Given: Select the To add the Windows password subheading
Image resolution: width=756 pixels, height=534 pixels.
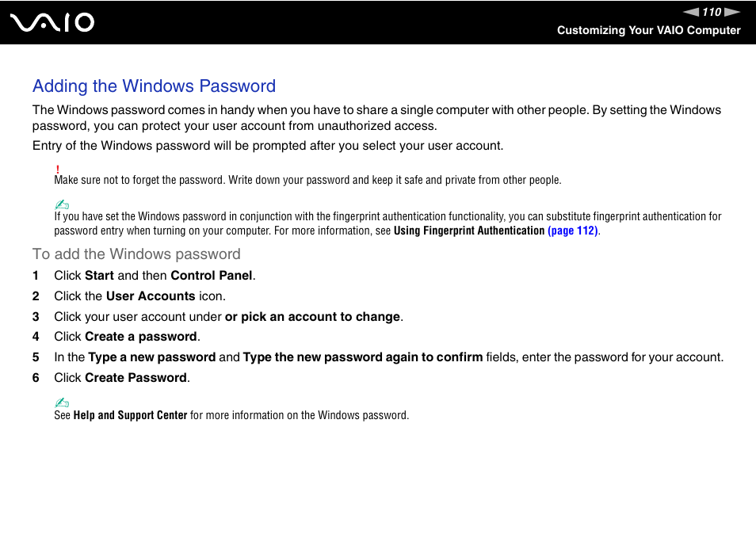Looking at the screenshot, I should point(136,254).
